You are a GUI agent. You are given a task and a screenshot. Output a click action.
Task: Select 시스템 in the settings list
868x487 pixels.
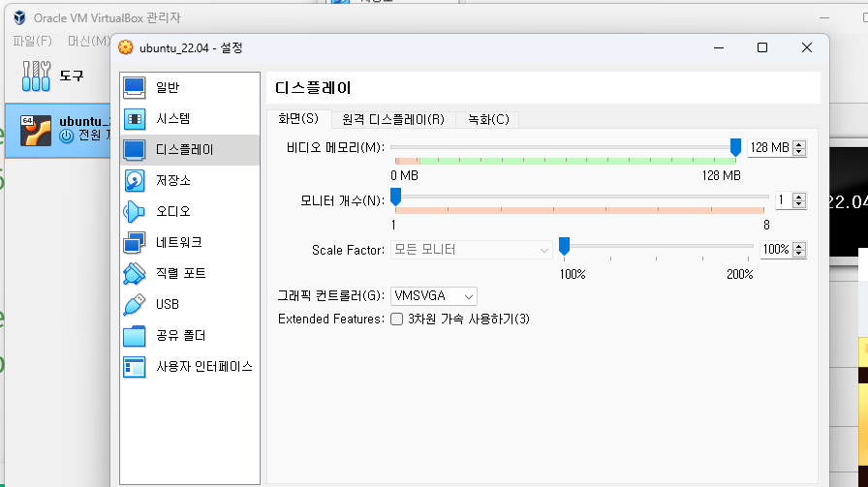click(190, 118)
